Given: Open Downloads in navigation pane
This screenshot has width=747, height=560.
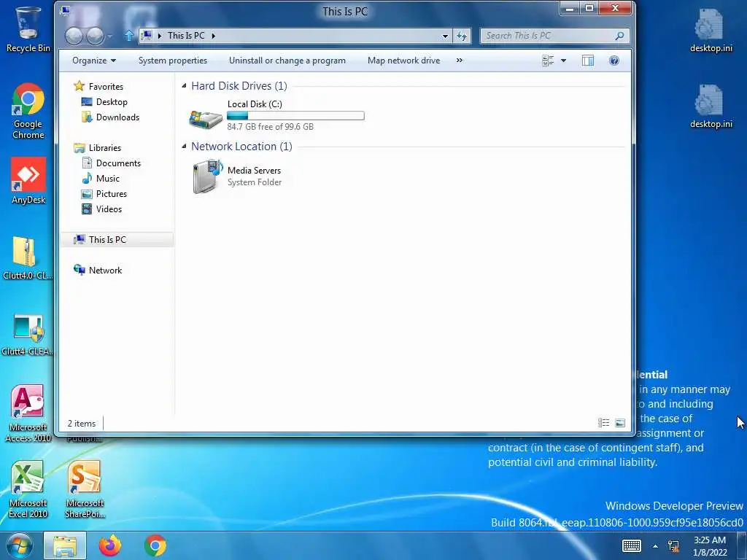Looking at the screenshot, I should coord(117,117).
